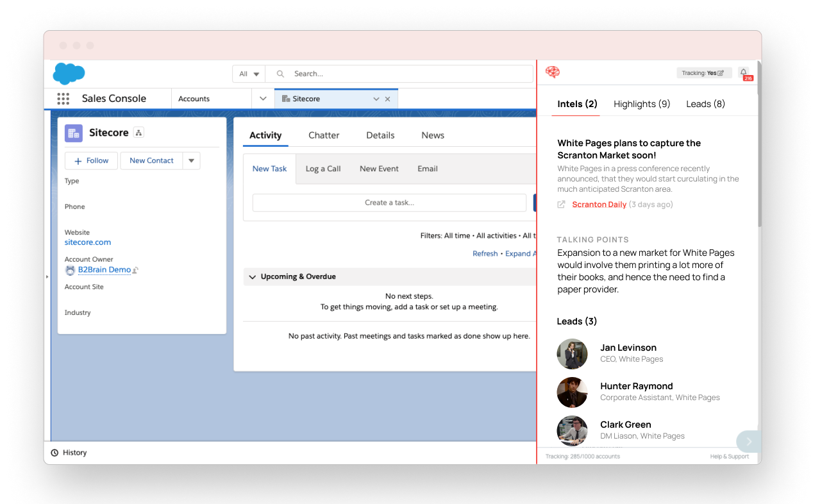Viewport: 813px width, 504px height.
Task: Open the account hierarchy icon beside Sitecore
Action: [x=138, y=132]
